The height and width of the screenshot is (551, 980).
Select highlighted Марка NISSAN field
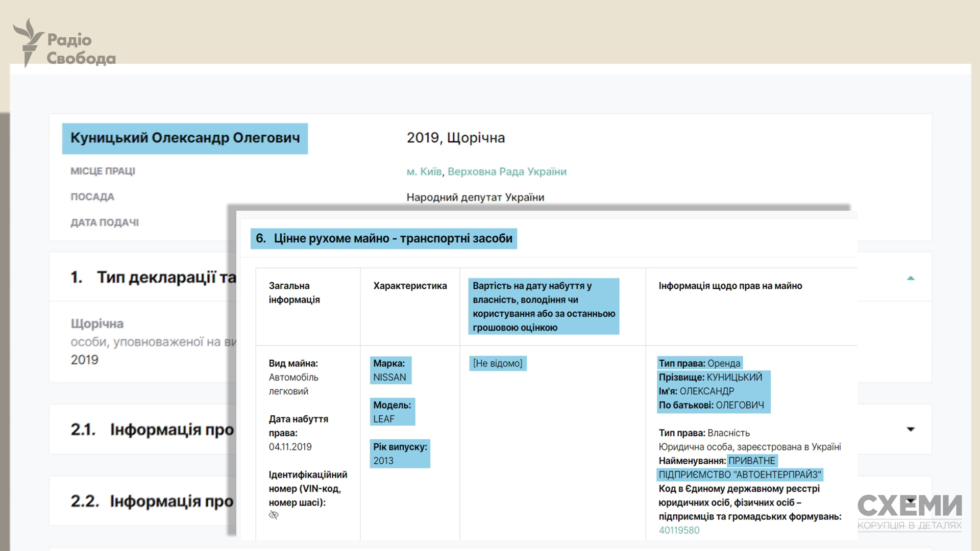390,370
